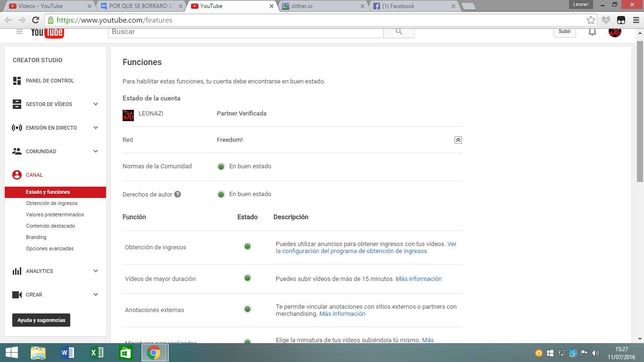Click the LEONAZI channel thumbnail
Image resolution: width=644 pixels, height=362 pixels.
[x=128, y=115]
